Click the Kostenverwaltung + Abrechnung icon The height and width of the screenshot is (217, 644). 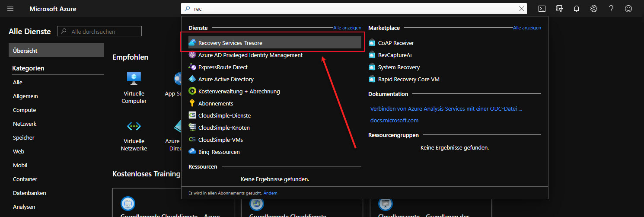coord(193,91)
